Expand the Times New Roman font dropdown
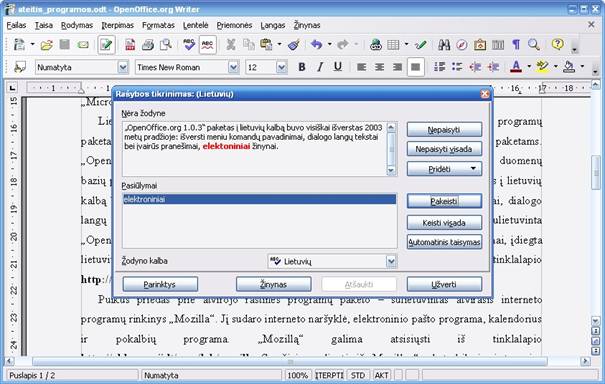605x384 pixels. click(233, 68)
